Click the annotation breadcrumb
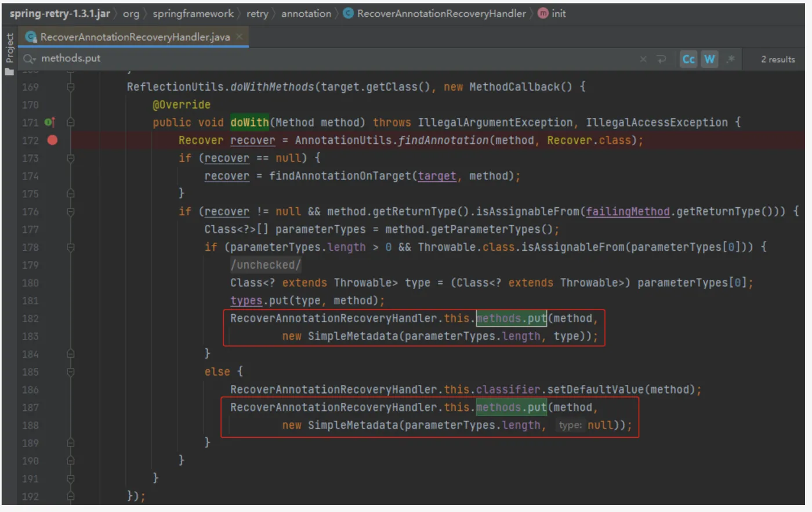Image resolution: width=812 pixels, height=512 pixels. (x=306, y=13)
